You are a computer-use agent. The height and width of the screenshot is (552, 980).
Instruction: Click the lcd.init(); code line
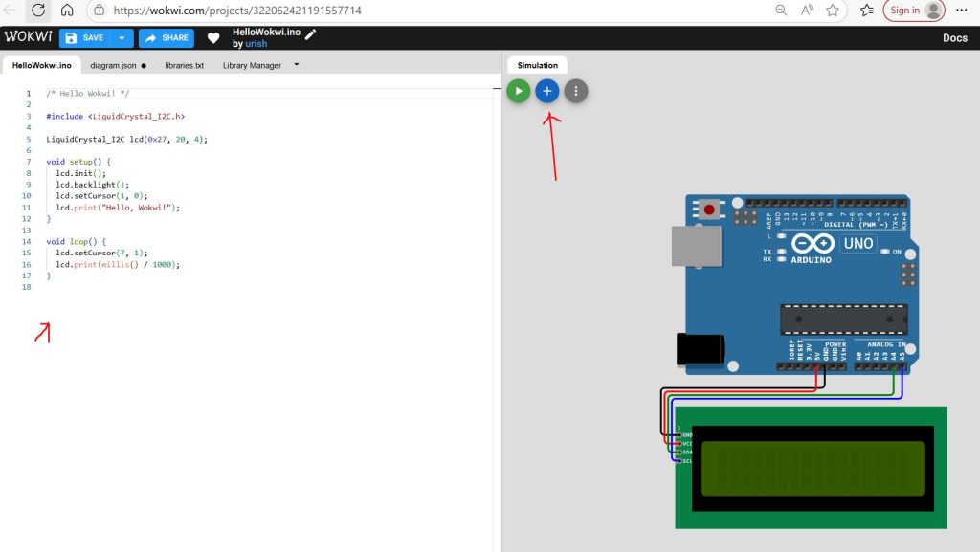(x=80, y=173)
